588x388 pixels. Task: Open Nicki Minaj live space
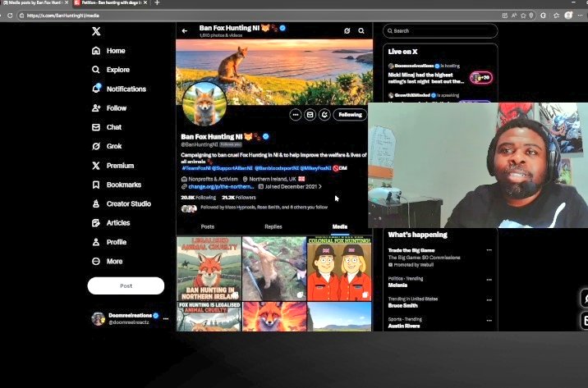[425, 78]
